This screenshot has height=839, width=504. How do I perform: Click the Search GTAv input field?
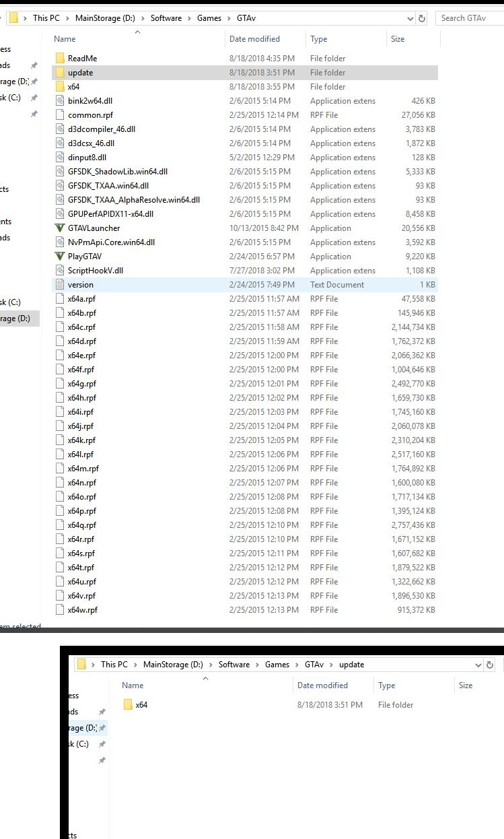pos(471,18)
